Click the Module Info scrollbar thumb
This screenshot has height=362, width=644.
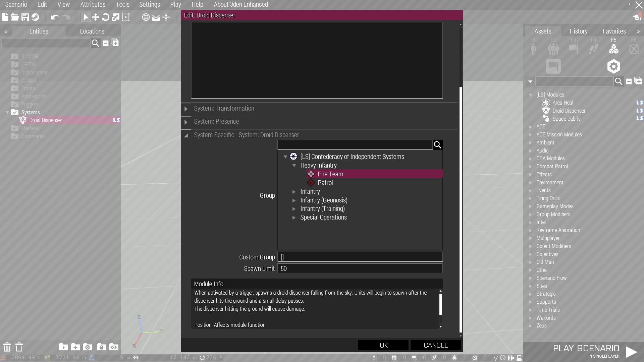click(441, 305)
